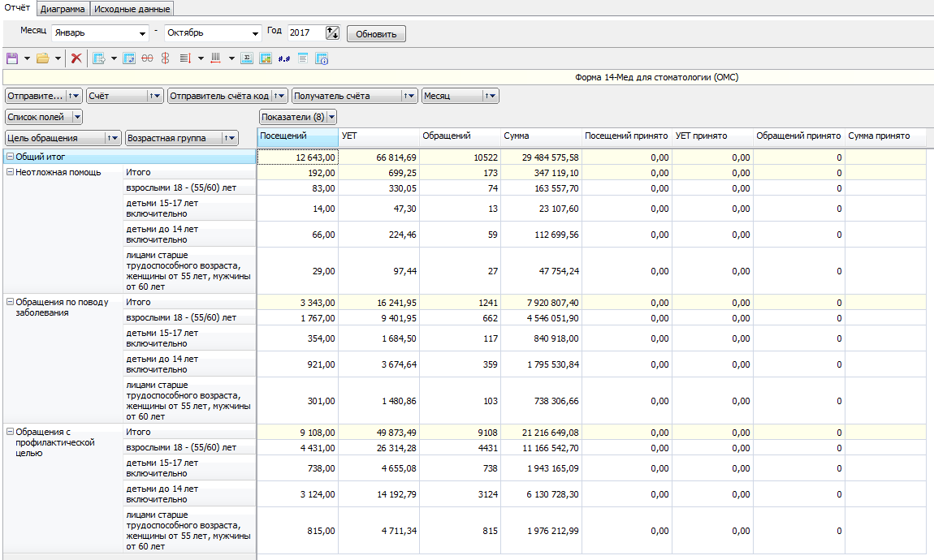Open the Показатели (8) dropdown
The height and width of the screenshot is (560, 934).
(x=331, y=117)
